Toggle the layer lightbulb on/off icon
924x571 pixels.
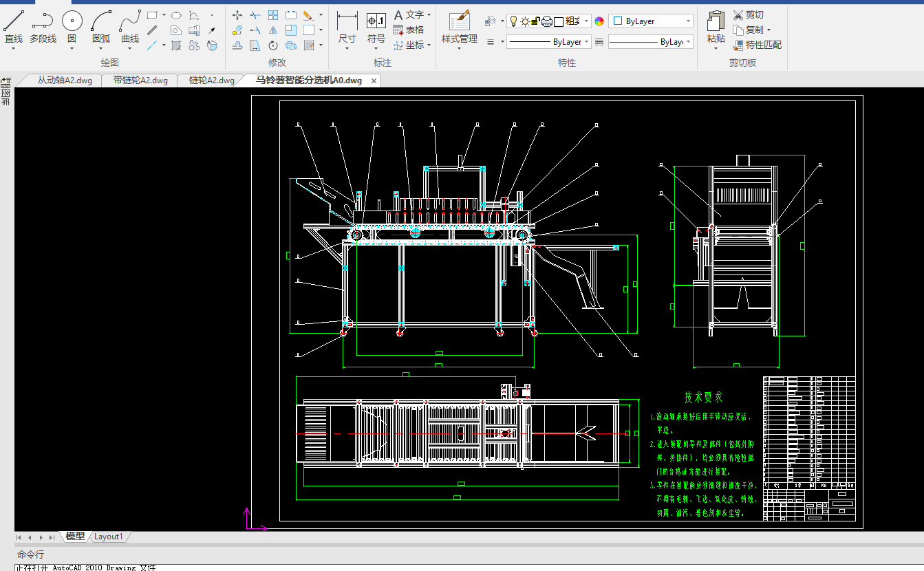pyautogui.click(x=513, y=21)
